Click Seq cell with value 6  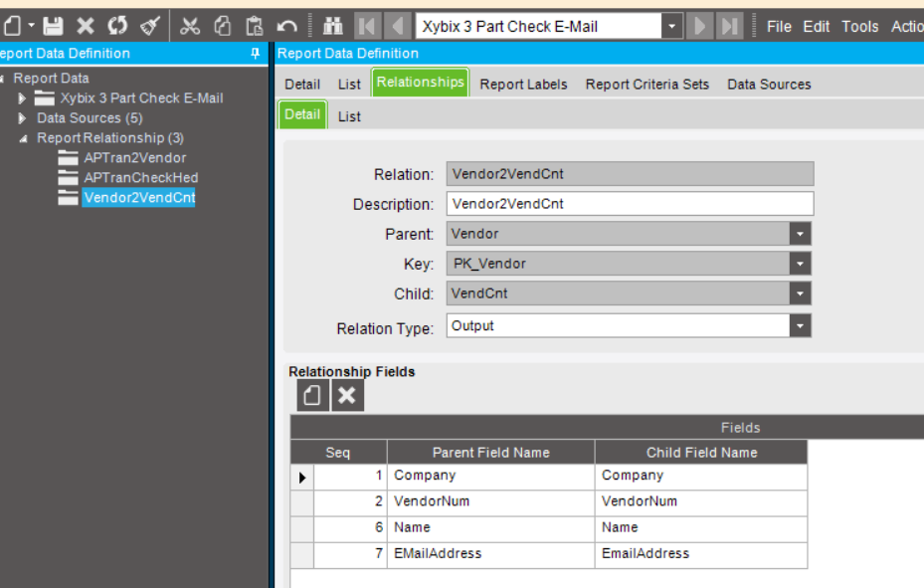[351, 528]
